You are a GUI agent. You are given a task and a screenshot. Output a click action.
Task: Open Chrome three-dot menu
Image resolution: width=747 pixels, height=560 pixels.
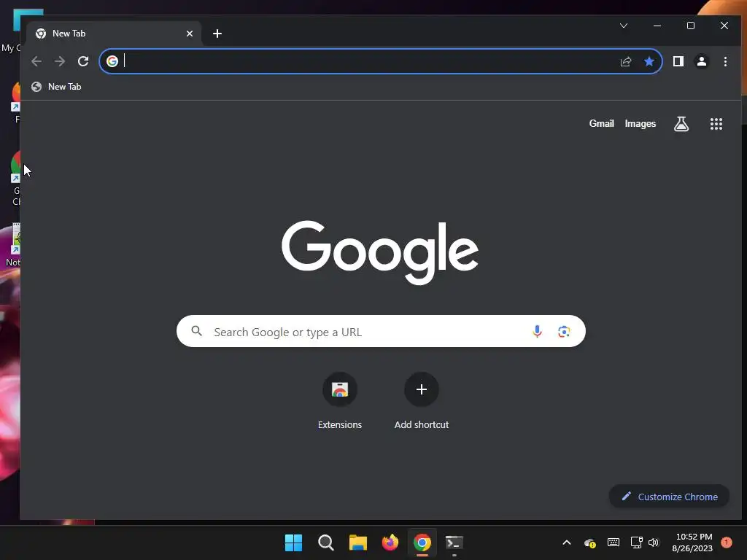coord(725,61)
